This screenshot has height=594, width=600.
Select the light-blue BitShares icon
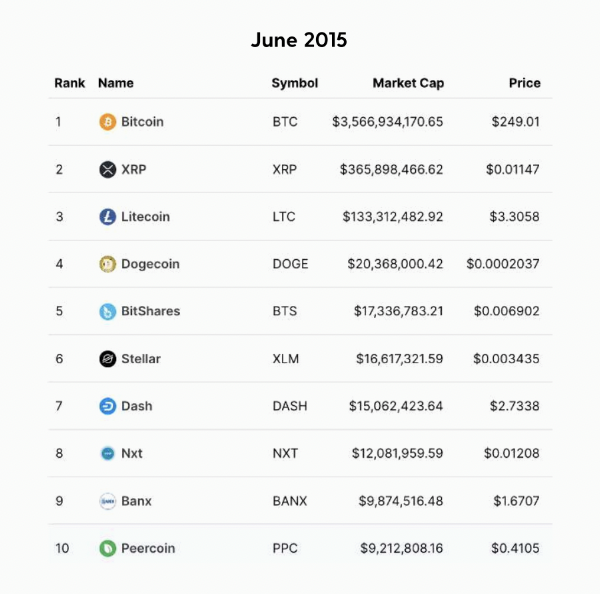tap(108, 311)
